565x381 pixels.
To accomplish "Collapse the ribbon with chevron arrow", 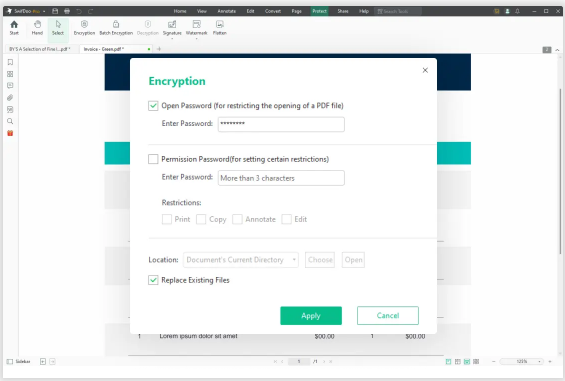I will (x=557, y=50).
